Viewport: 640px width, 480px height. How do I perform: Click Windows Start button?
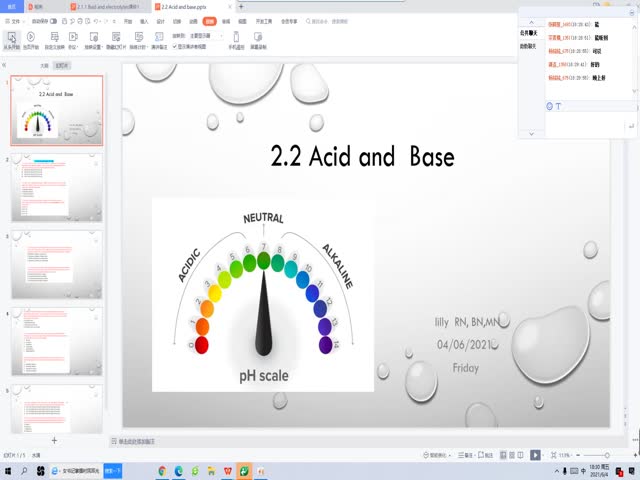7,471
